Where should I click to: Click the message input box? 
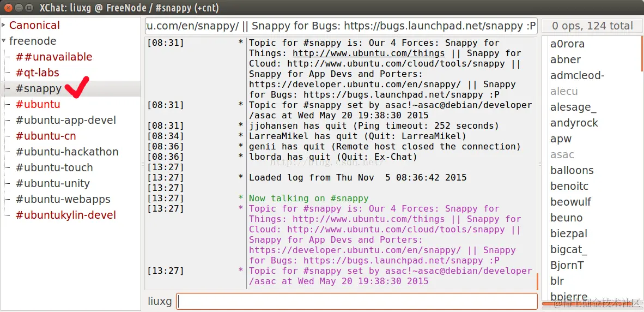[356, 301]
